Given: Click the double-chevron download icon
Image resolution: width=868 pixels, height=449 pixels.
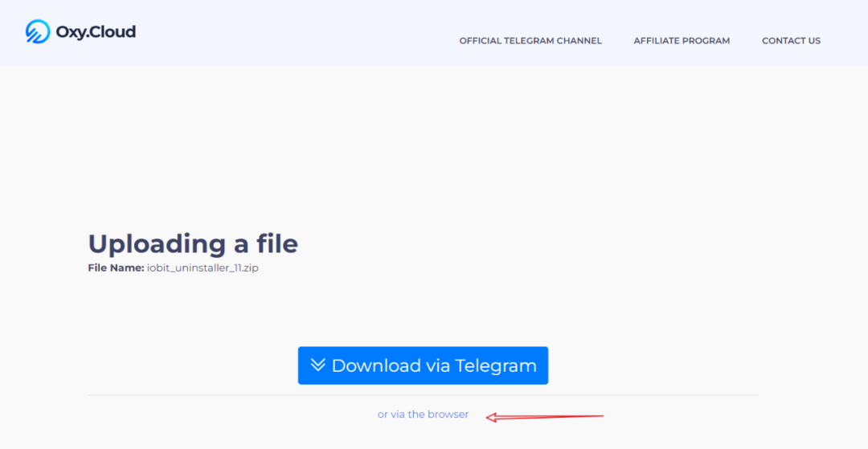Looking at the screenshot, I should (318, 365).
